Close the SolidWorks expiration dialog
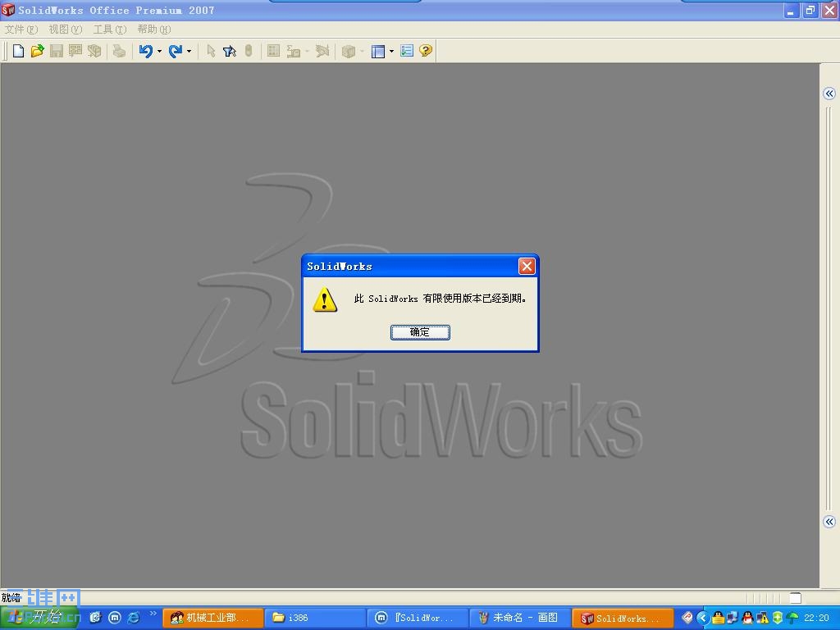The width and height of the screenshot is (840, 630). point(527,267)
